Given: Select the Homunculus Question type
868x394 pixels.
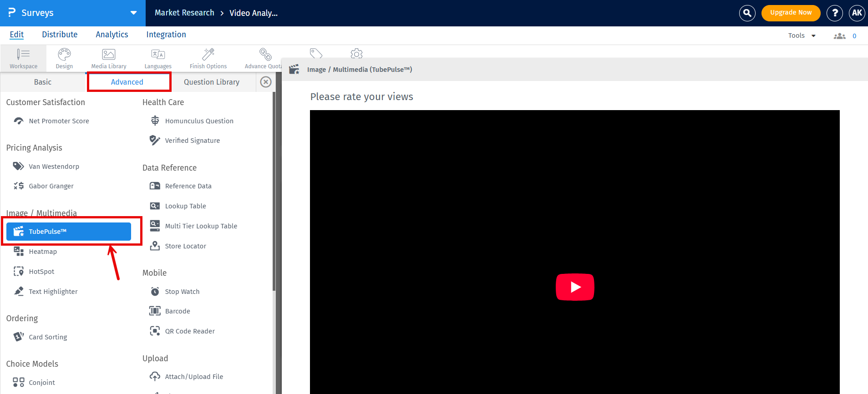Looking at the screenshot, I should click(199, 121).
